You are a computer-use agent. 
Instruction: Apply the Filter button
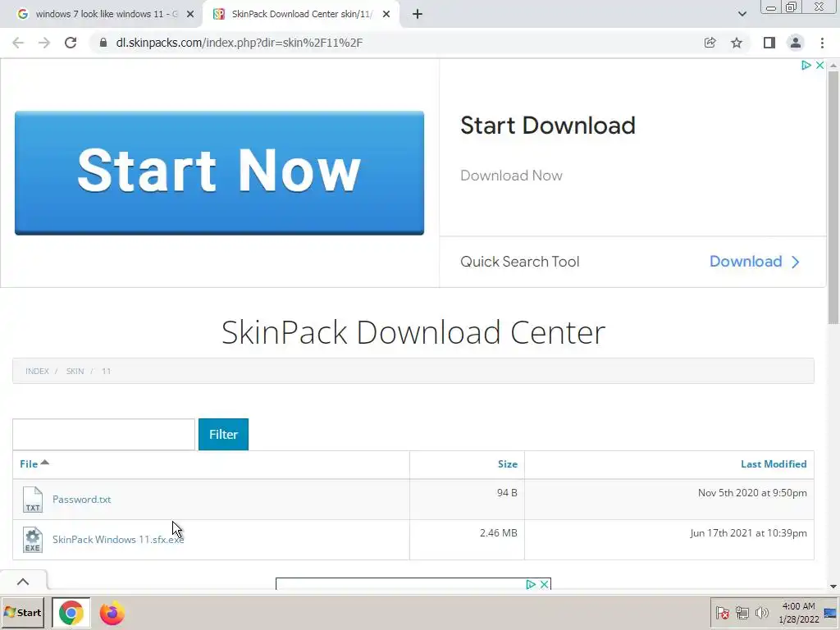pos(223,435)
